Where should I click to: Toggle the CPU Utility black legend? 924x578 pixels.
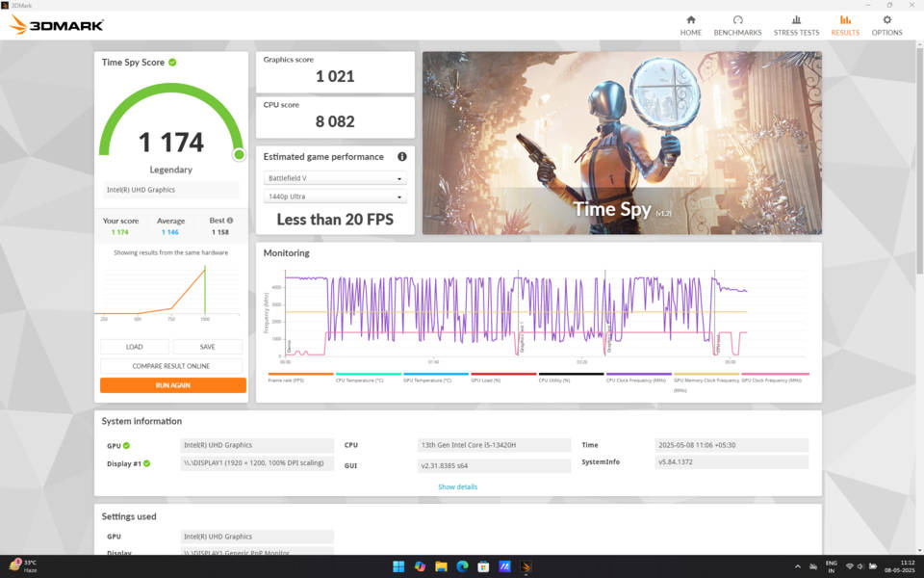pyautogui.click(x=571, y=378)
